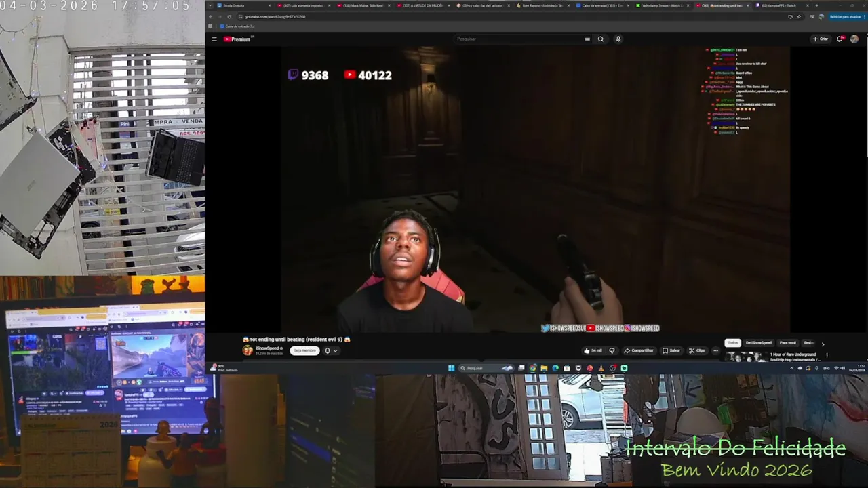This screenshot has height=488, width=868.
Task: Click Reiniciar para atualizar browser button
Action: pos(845,16)
